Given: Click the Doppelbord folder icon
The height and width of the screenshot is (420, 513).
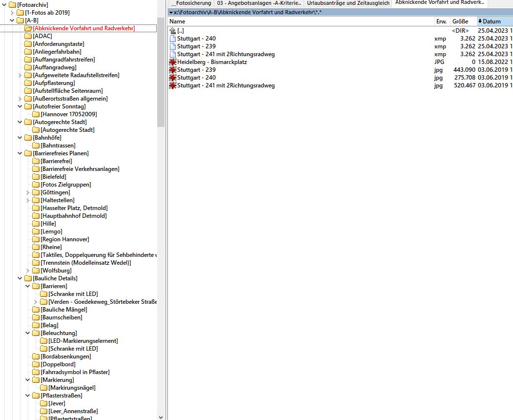Looking at the screenshot, I should click(36, 364).
